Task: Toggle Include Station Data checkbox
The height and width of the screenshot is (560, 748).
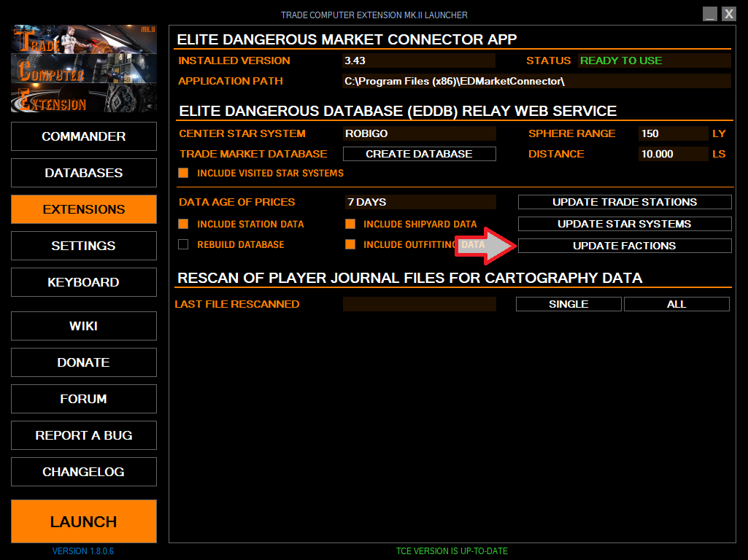Action: 183,224
